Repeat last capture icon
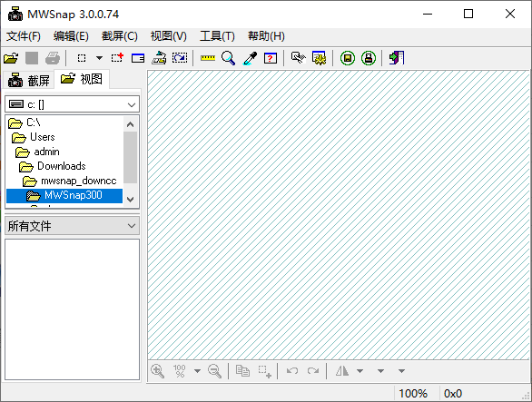The width and height of the screenshot is (532, 402). pyautogui.click(x=180, y=58)
